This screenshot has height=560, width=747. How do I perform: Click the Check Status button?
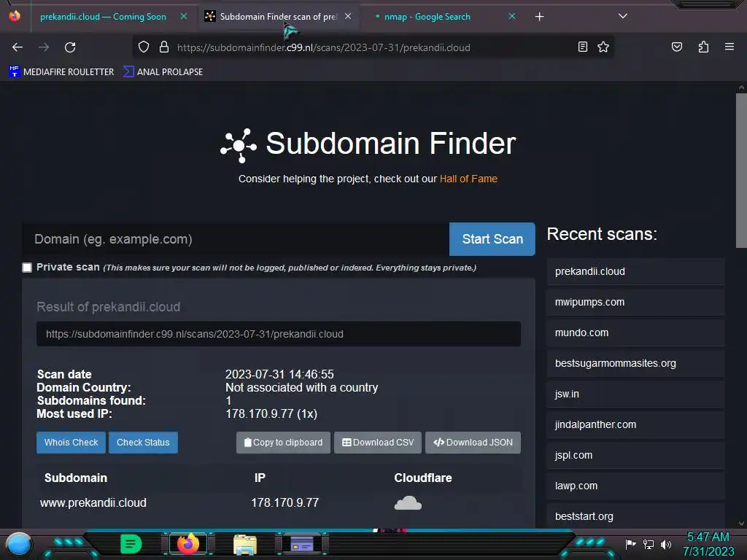[143, 443]
